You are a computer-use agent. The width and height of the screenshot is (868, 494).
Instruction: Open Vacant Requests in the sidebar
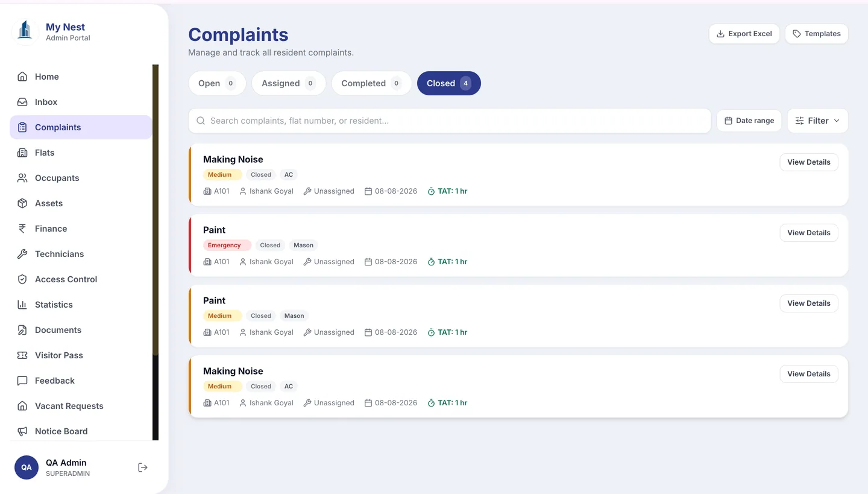(x=81, y=406)
